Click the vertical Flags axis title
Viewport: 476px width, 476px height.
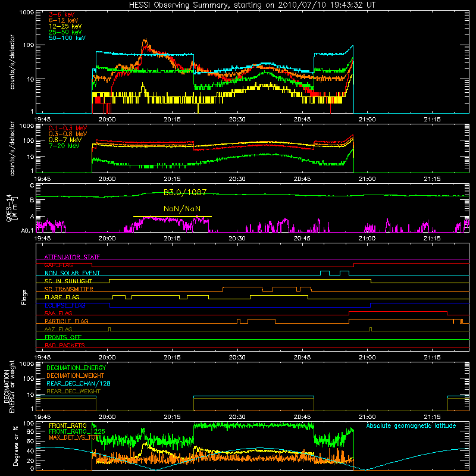[24, 297]
